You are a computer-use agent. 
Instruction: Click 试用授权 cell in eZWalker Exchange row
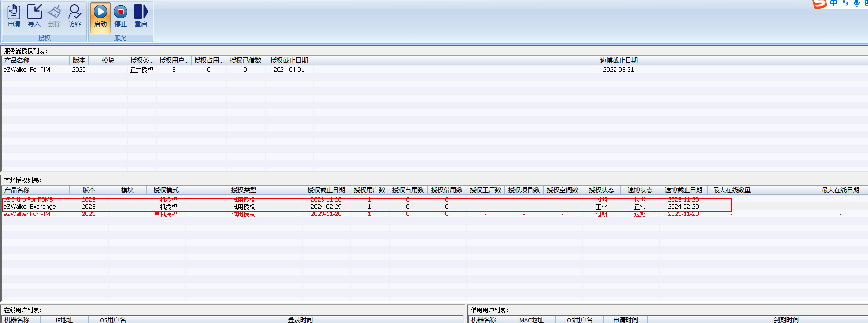coord(244,207)
